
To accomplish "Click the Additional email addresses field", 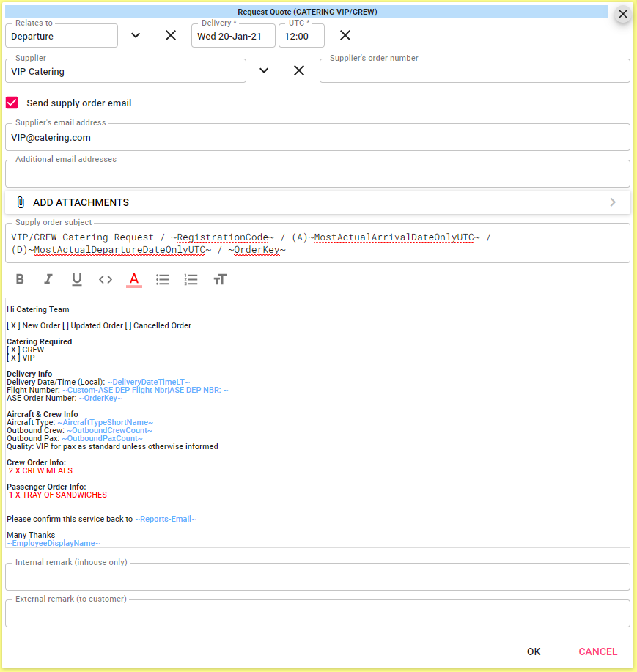I will [317, 174].
